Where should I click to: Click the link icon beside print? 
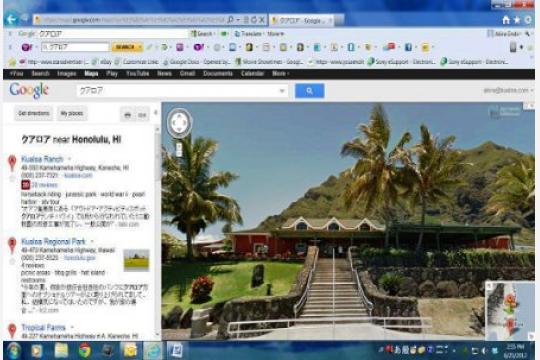142,115
